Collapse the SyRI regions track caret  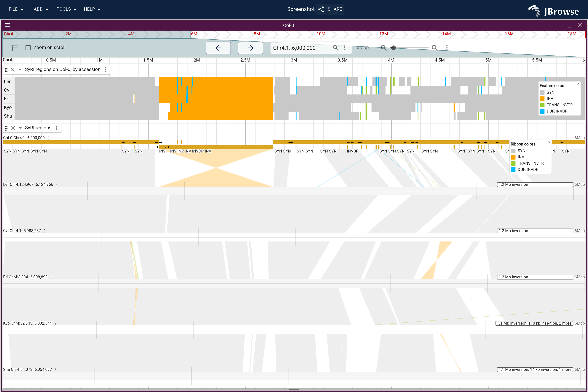20,128
